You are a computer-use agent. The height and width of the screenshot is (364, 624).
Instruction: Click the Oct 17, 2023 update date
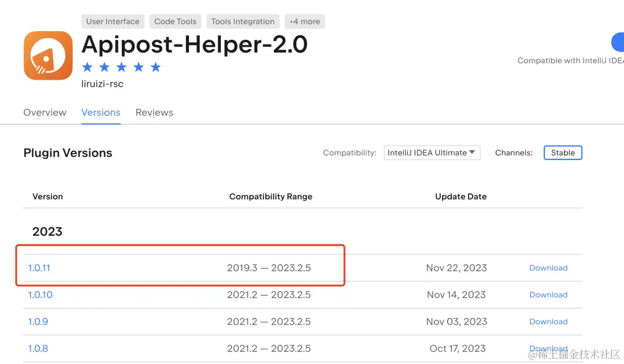pyautogui.click(x=458, y=348)
